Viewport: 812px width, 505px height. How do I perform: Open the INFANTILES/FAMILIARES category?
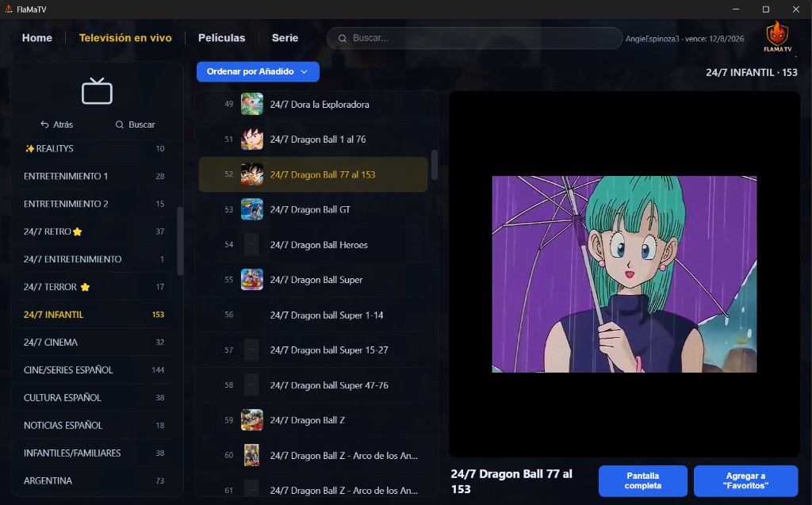click(x=94, y=453)
